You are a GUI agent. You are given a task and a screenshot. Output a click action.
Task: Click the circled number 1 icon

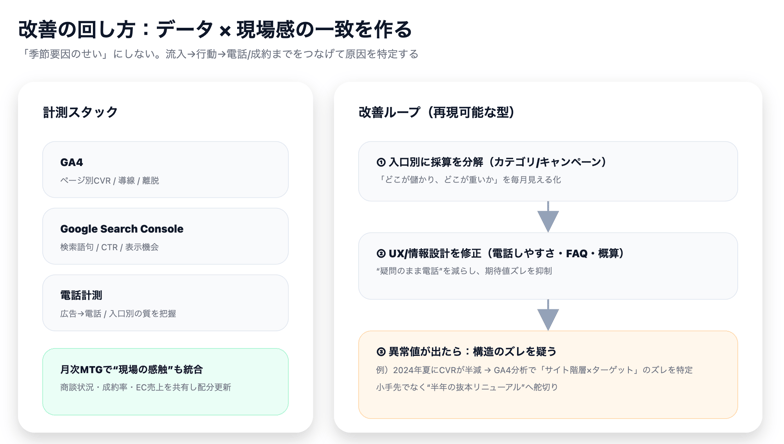coord(381,162)
